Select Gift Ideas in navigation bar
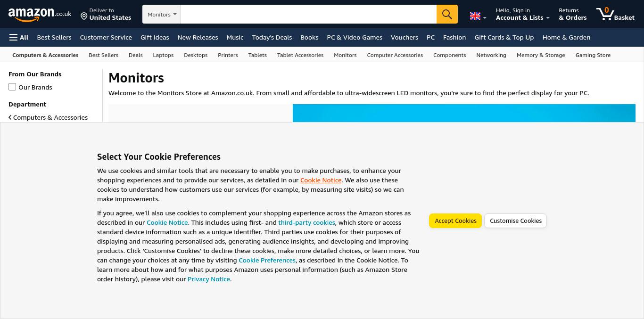Viewport: 644px width, 319px height. 155,37
